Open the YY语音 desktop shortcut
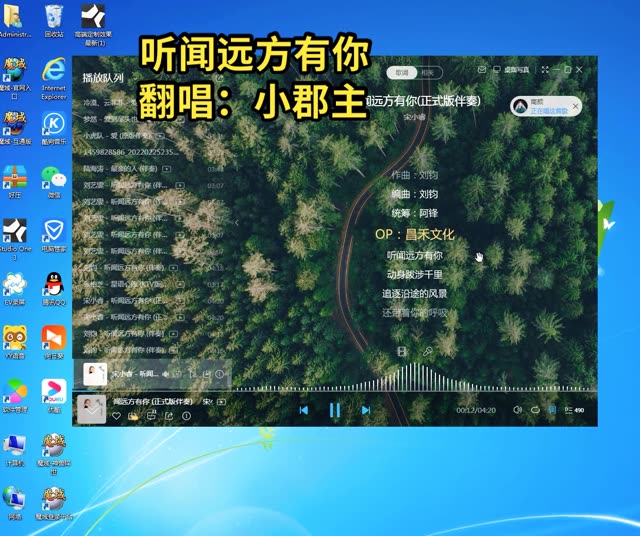The height and width of the screenshot is (536, 640). tap(15, 343)
